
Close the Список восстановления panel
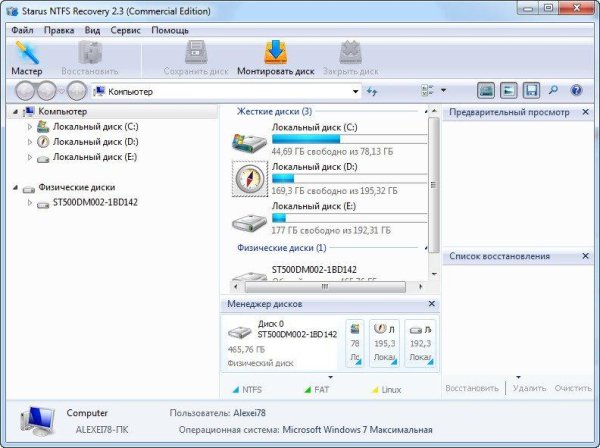pos(585,256)
